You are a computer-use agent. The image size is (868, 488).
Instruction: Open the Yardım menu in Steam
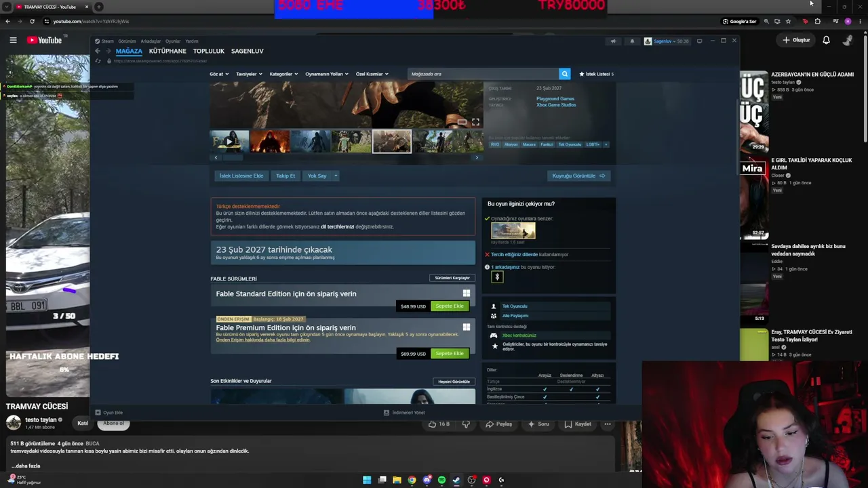pos(192,41)
